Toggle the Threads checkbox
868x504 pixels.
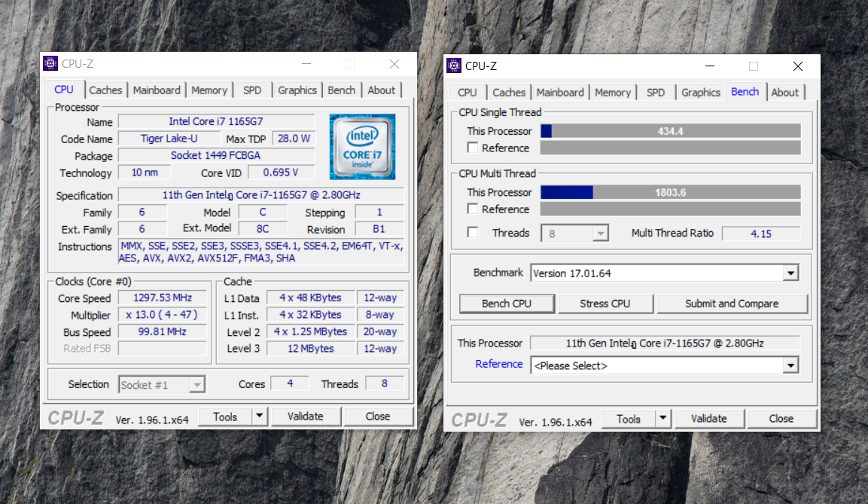[x=472, y=233]
